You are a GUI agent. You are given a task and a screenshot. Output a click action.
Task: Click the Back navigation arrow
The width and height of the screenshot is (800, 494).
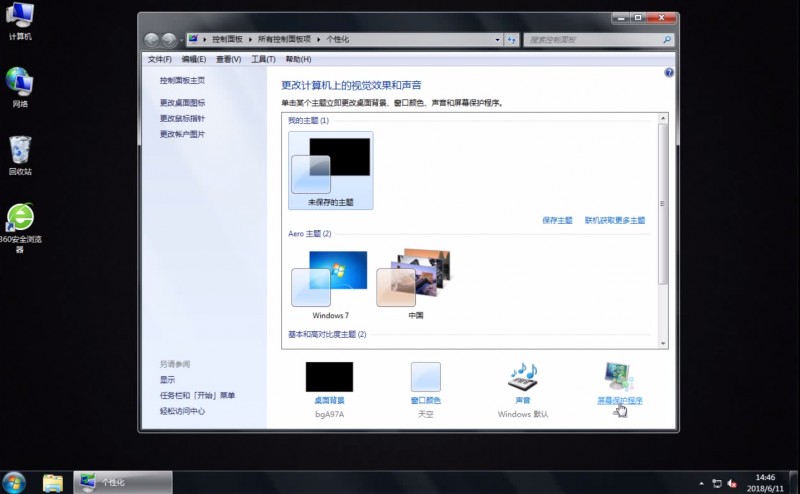pyautogui.click(x=152, y=39)
